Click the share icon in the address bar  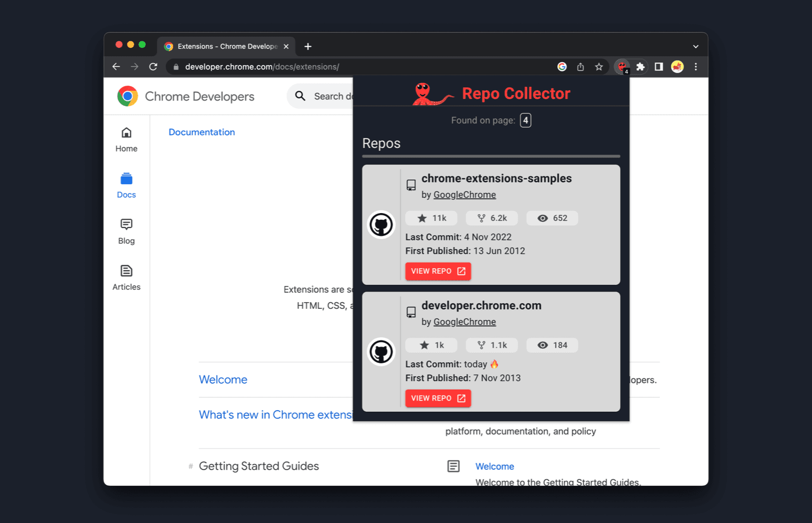coord(580,66)
